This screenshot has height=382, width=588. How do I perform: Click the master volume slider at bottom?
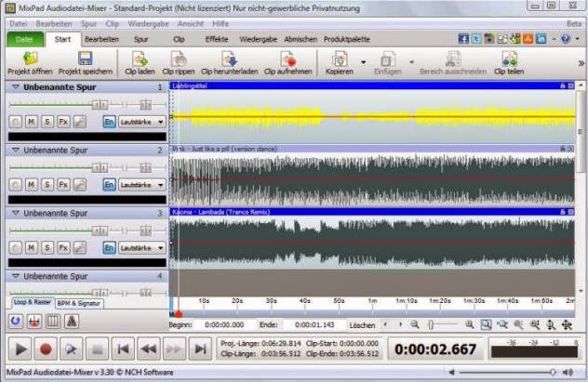(x=508, y=372)
